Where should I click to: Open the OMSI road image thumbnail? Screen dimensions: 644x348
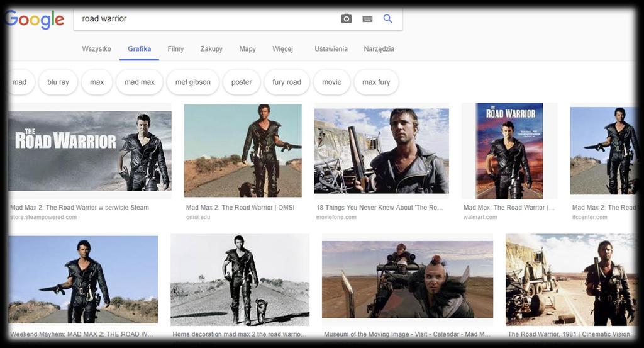pos(243,150)
